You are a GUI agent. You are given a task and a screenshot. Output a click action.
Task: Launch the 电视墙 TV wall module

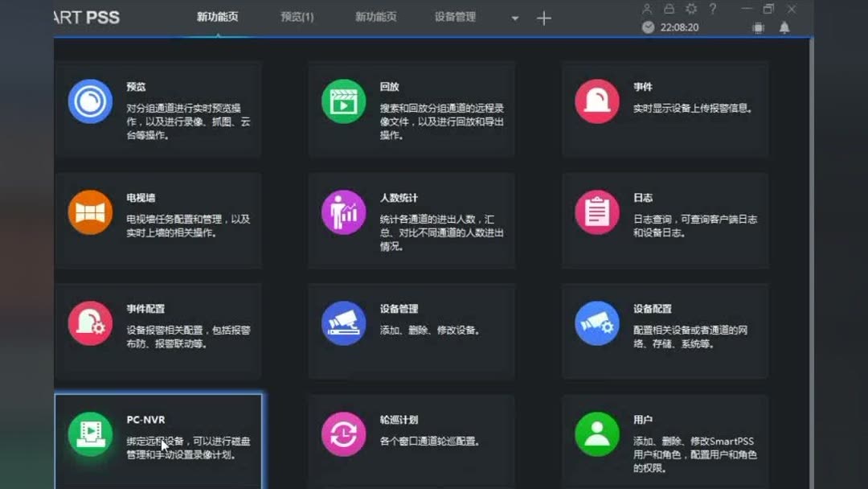157,220
